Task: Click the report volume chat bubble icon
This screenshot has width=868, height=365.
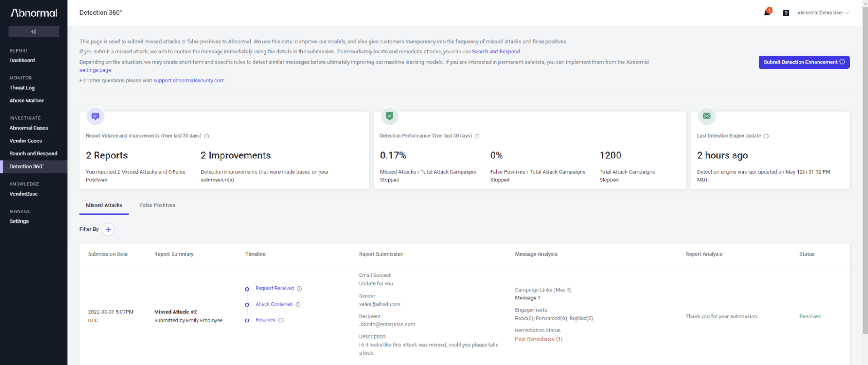Action: [96, 116]
